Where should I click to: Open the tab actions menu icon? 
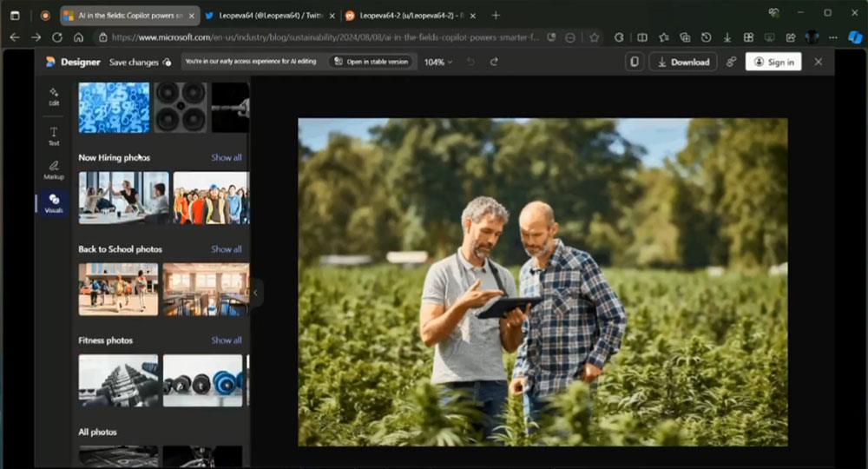tap(15, 16)
